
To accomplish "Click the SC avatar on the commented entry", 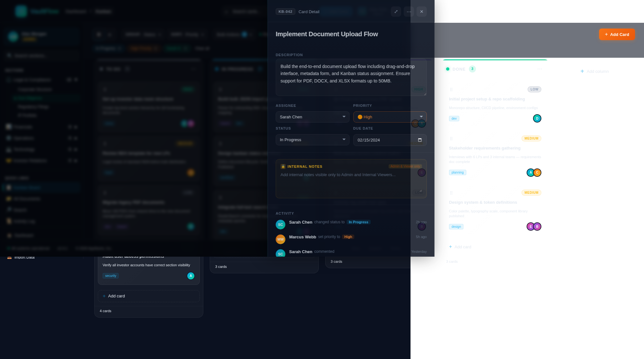I will pyautogui.click(x=280, y=253).
